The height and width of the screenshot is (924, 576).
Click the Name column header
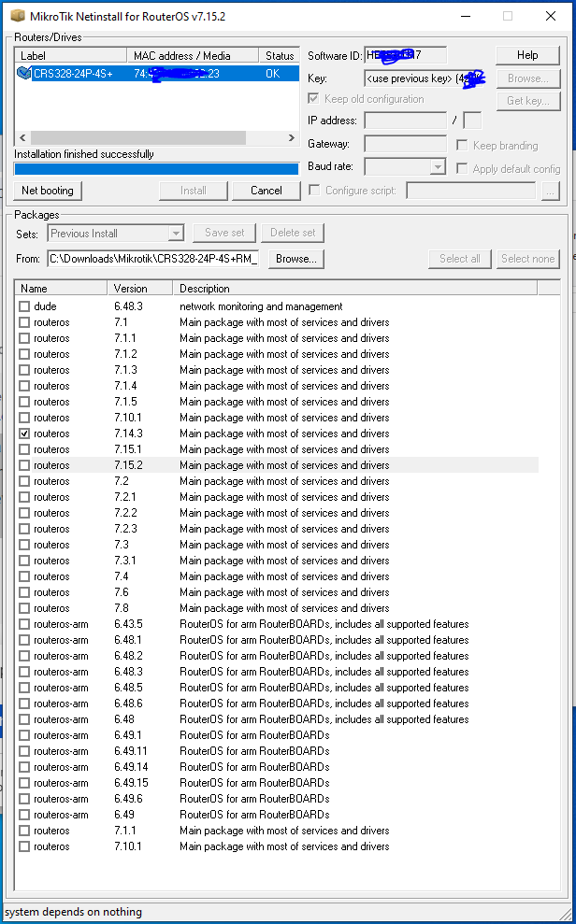click(x=61, y=288)
